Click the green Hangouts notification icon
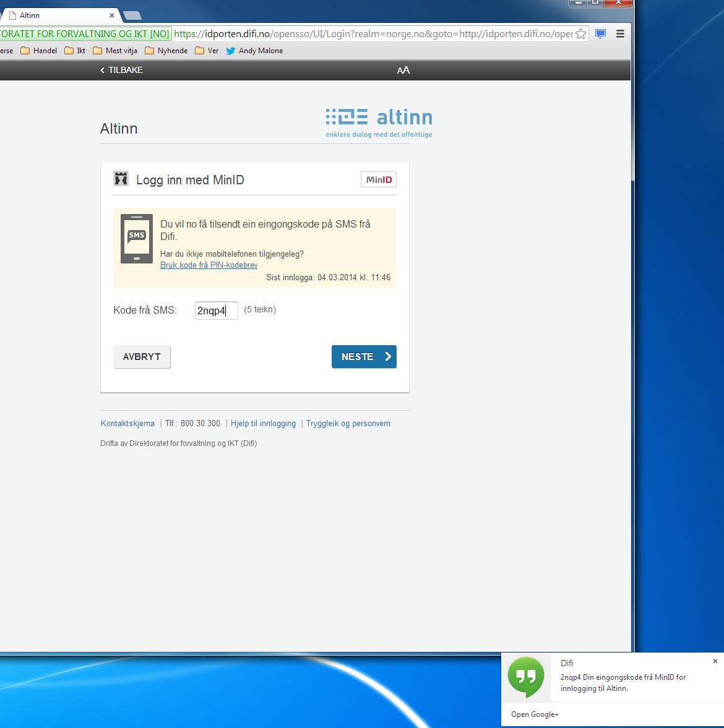The height and width of the screenshot is (728, 724). coord(525,677)
